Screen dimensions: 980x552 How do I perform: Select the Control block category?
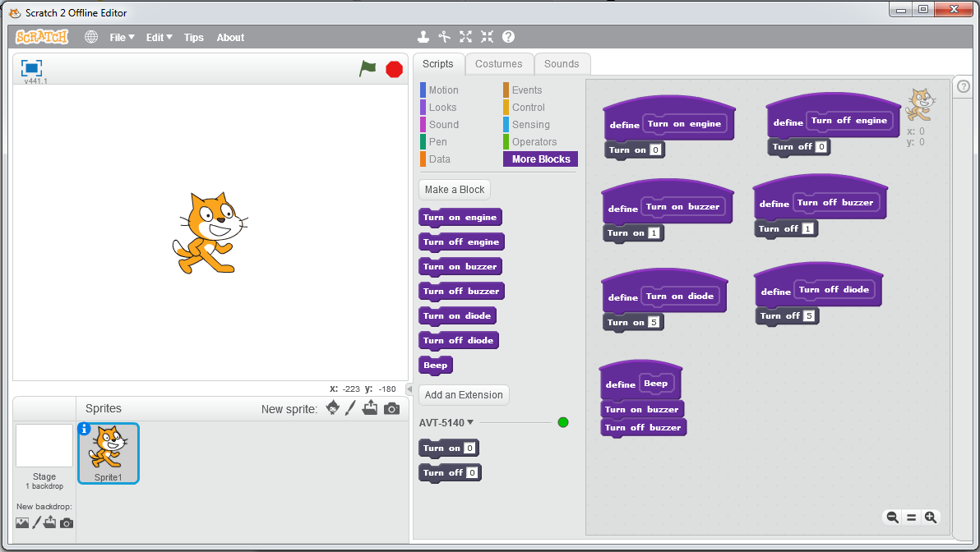(x=528, y=108)
